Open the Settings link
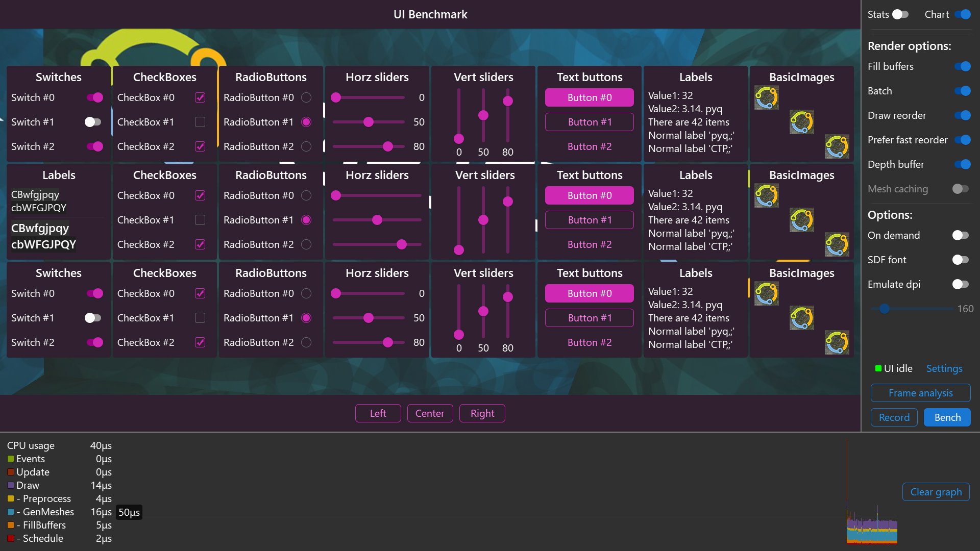Screen dimensions: 980x551 pyautogui.click(x=944, y=368)
